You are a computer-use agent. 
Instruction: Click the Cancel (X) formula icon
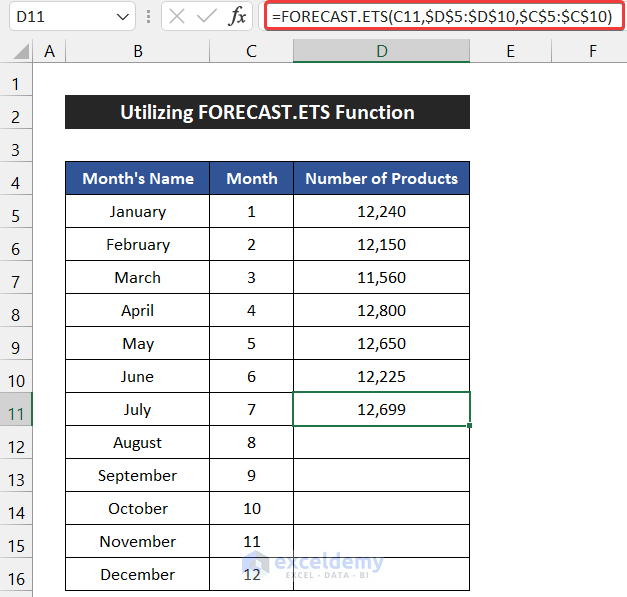click(x=177, y=17)
